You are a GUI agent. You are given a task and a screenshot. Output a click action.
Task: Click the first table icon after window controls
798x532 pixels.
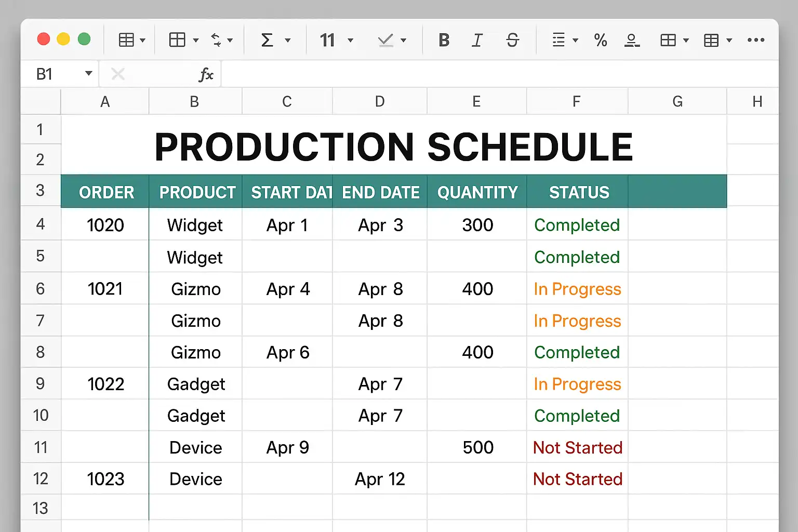coord(126,40)
